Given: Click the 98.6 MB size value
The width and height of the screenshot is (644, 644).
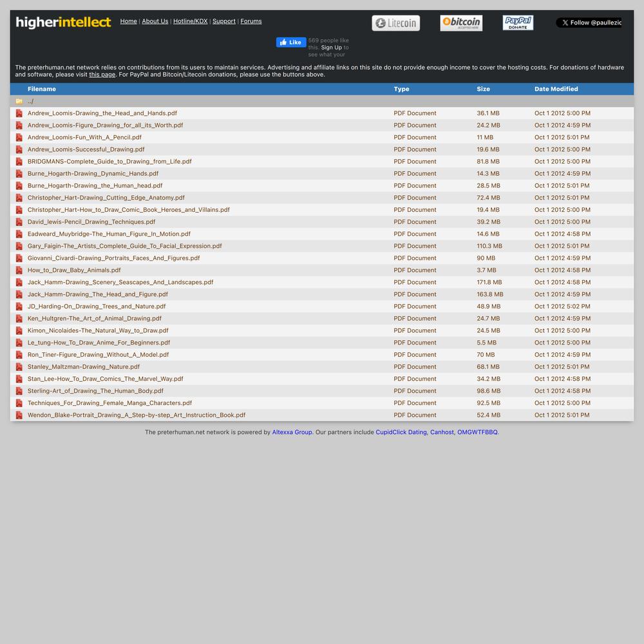Looking at the screenshot, I should (488, 391).
